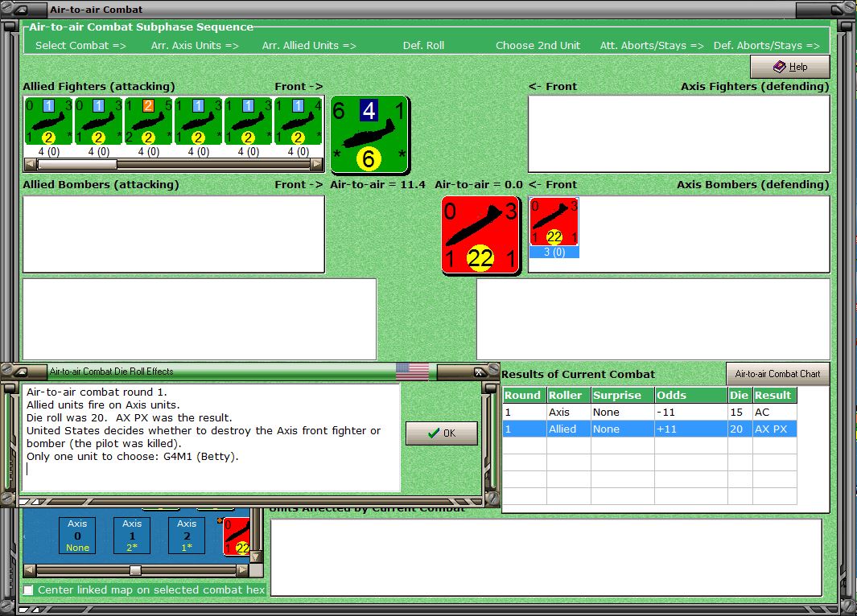857x616 pixels.
Task: Click the Allied Fighters (attacking) label
Action: (x=99, y=86)
